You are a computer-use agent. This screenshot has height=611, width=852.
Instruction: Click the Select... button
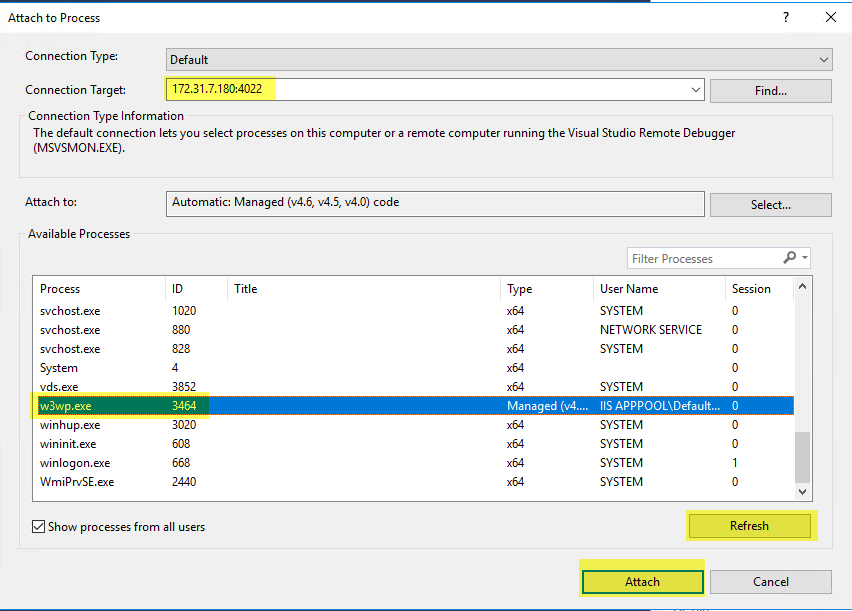pos(770,204)
